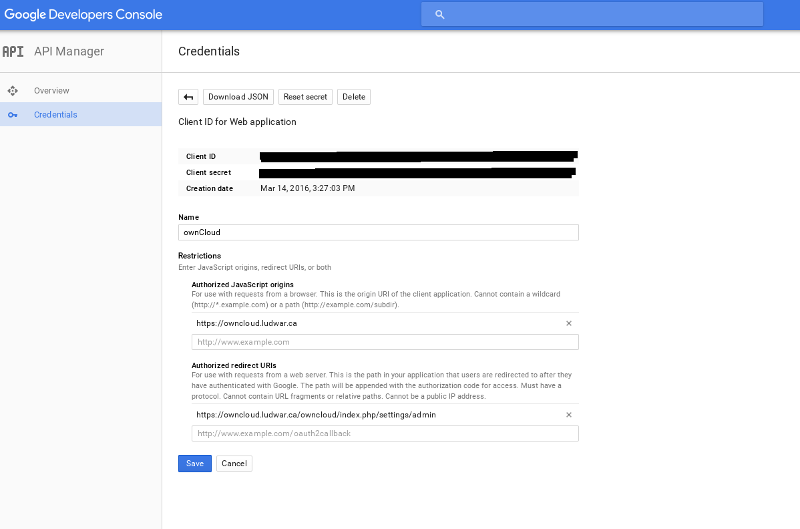Click the creation date Mar 14, 2016 value
The width and height of the screenshot is (800, 529).
click(x=307, y=188)
